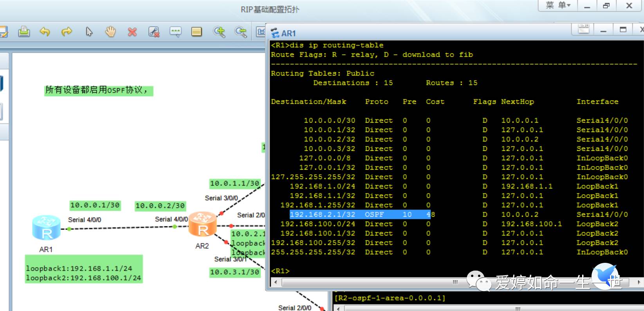644x311 pixels.
Task: Click the AR1 device name label in the topology
Action: tap(46, 250)
